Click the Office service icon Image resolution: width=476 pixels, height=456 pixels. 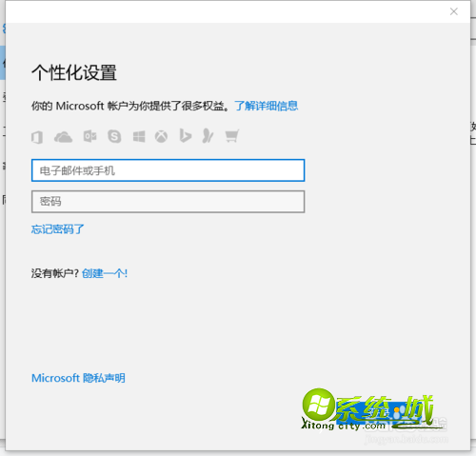click(x=37, y=137)
